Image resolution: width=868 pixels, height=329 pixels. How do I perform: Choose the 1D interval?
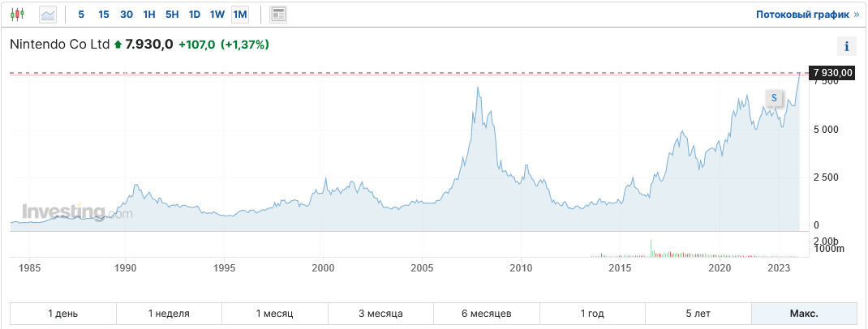pos(195,15)
